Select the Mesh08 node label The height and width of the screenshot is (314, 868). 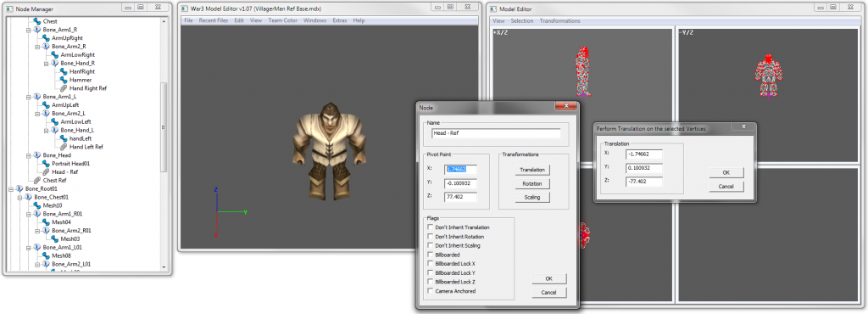tap(62, 255)
